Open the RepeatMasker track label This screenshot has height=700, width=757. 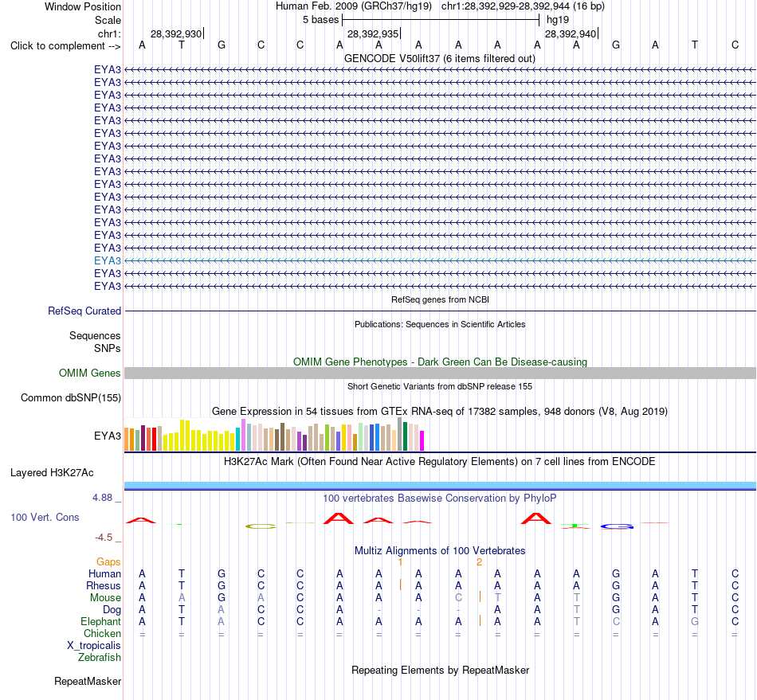tap(88, 681)
